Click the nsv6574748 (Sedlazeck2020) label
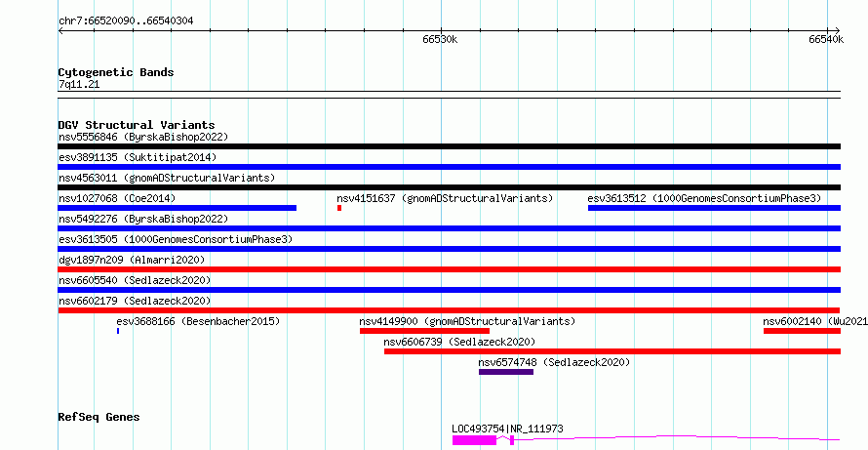 (554, 362)
